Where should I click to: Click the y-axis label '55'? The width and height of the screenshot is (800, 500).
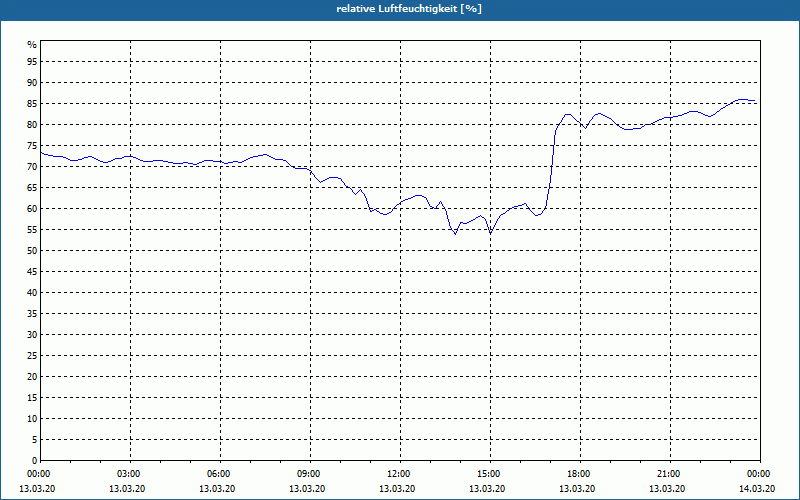32,230
